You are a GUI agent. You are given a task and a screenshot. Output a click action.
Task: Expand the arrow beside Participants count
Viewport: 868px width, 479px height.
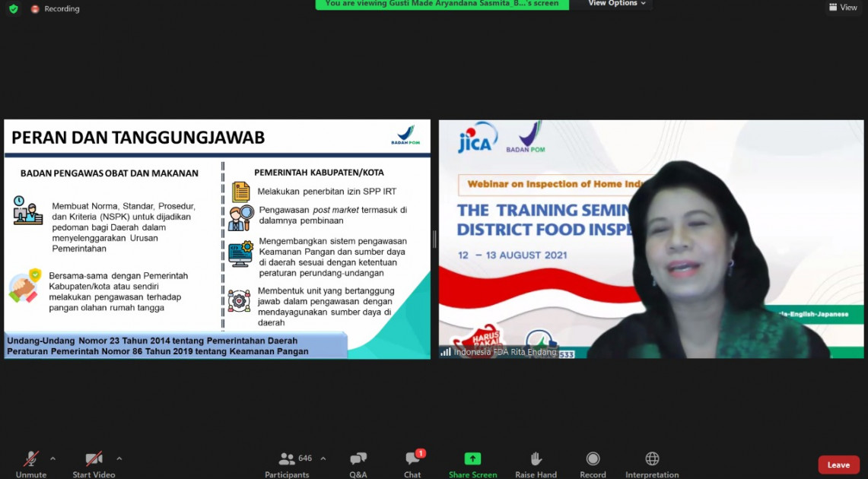pyautogui.click(x=323, y=458)
